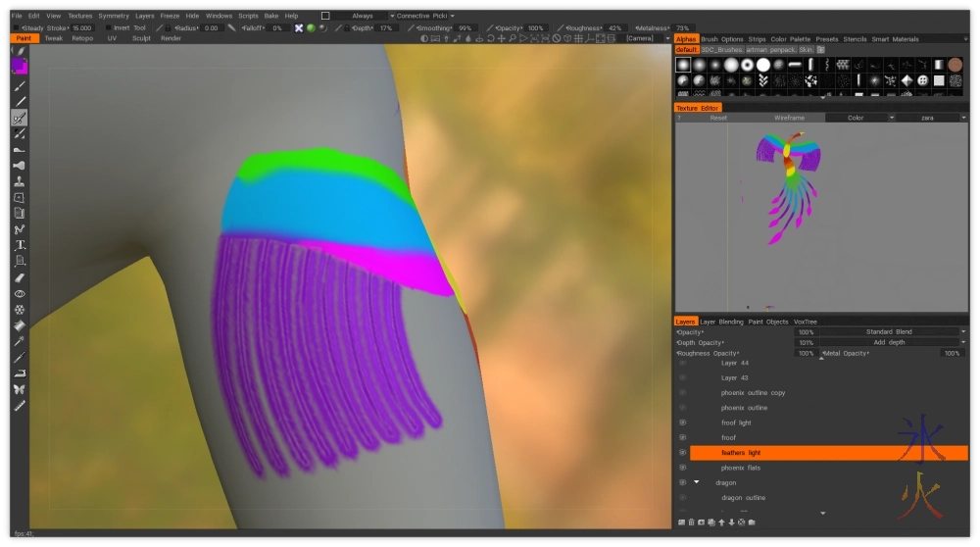Pick the Eraser tool
Viewport: 980px width, 547px height.
[x=20, y=277]
